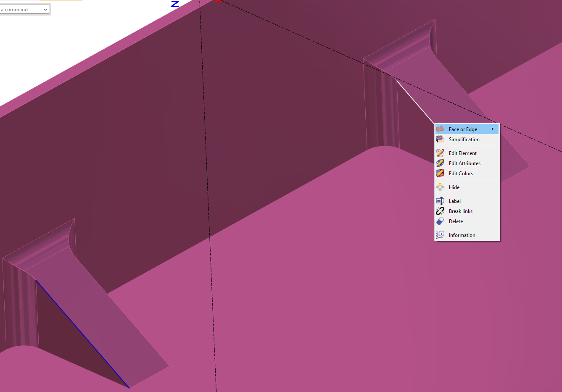Screen dimensions: 562x392
Task: Click the Edit Attributes icon
Action: [440, 163]
